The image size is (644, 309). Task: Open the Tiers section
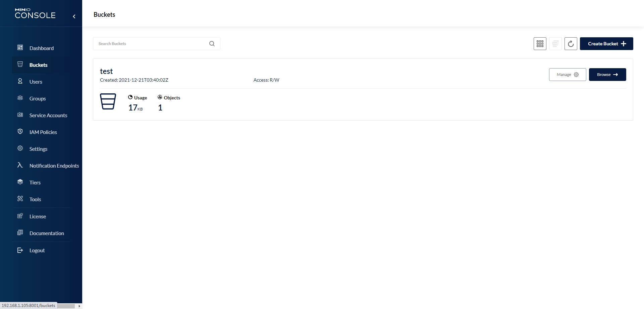pyautogui.click(x=35, y=182)
